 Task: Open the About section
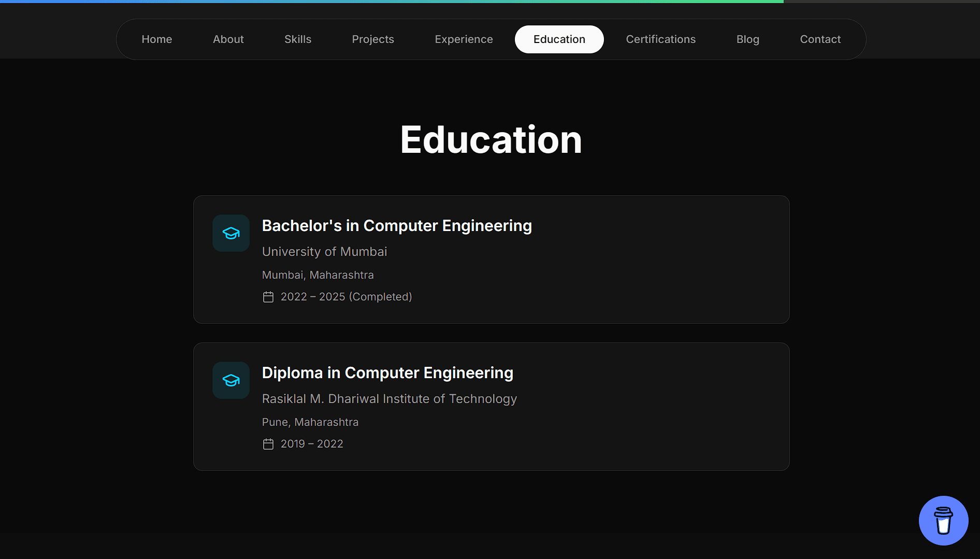tap(228, 39)
